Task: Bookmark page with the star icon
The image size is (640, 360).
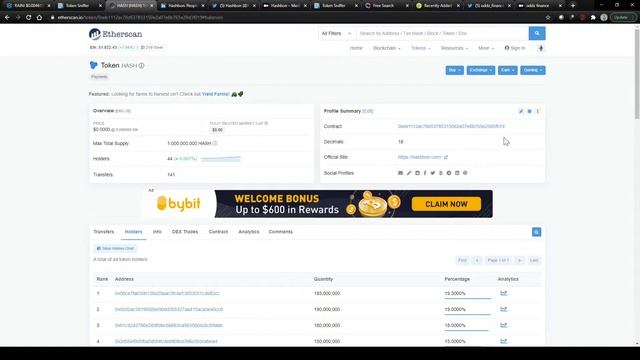Action: (x=548, y=18)
